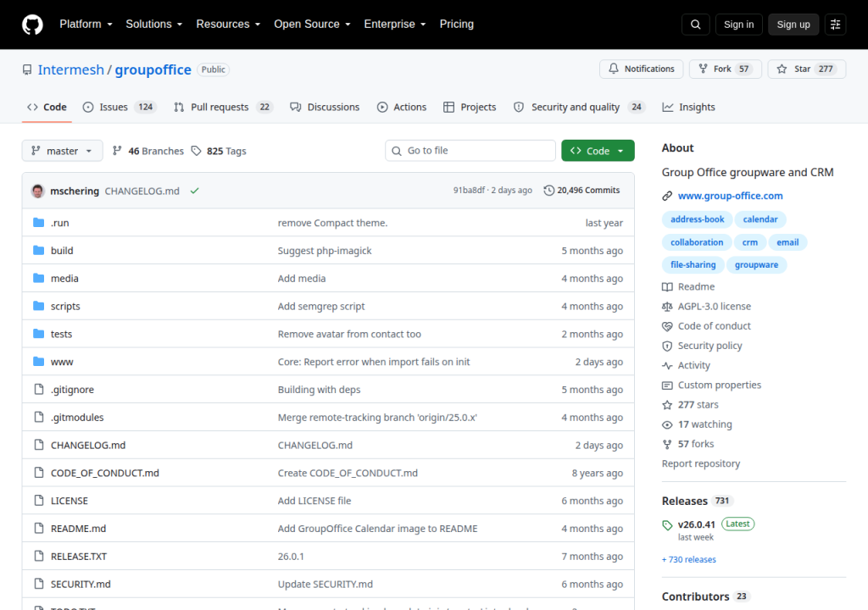
Task: Open the global navigation settings icon
Action: pyautogui.click(x=835, y=25)
